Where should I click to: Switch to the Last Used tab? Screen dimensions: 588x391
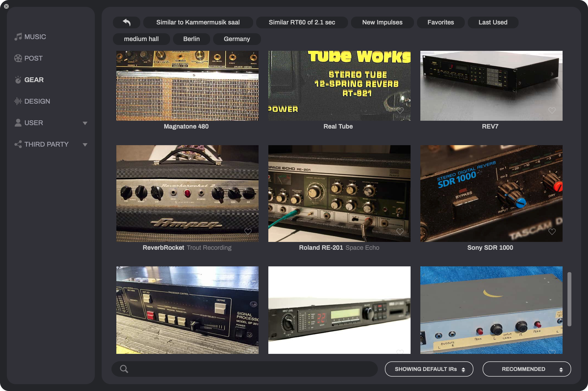493,22
